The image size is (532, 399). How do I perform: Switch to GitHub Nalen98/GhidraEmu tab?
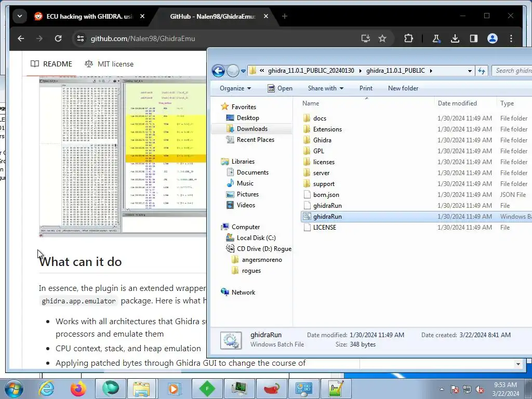point(212,16)
